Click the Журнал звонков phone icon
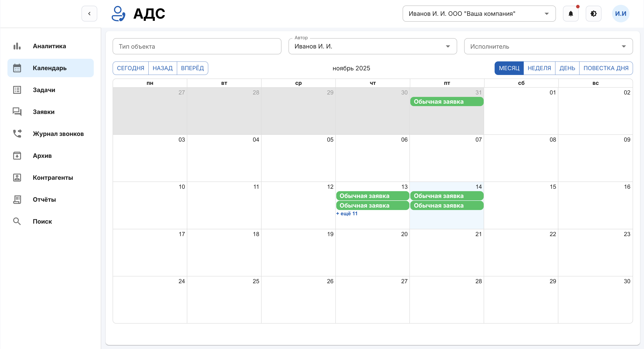 (17, 134)
